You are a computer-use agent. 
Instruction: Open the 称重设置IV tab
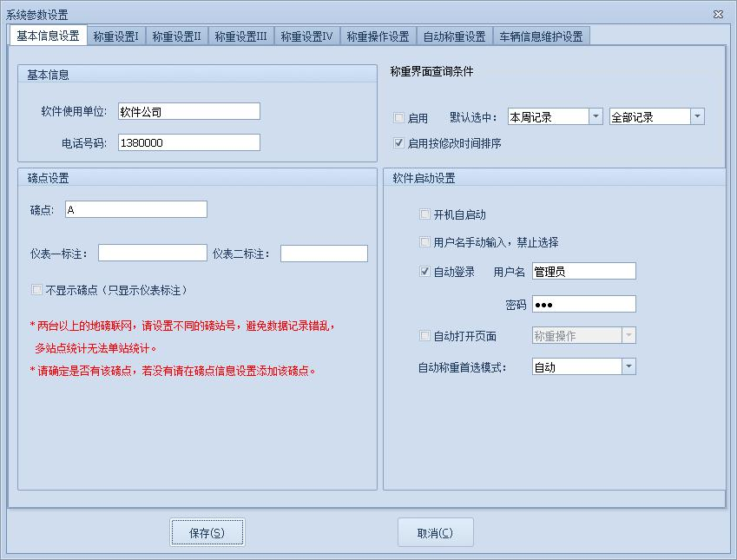307,36
